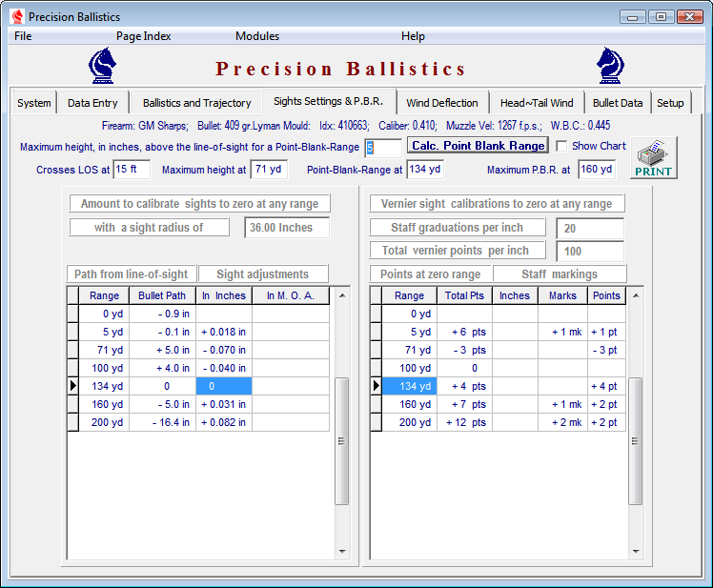Click the Precision Ballistics title bar icon

(x=16, y=16)
